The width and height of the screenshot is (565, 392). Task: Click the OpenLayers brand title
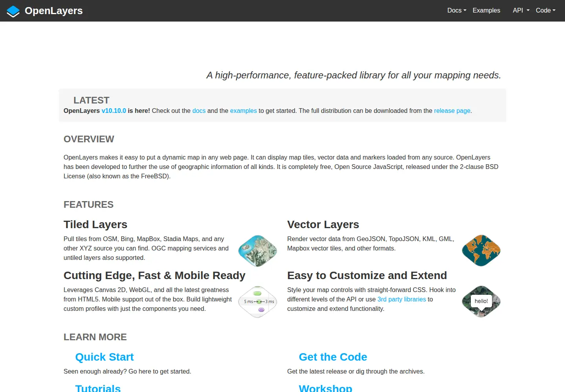point(54,11)
